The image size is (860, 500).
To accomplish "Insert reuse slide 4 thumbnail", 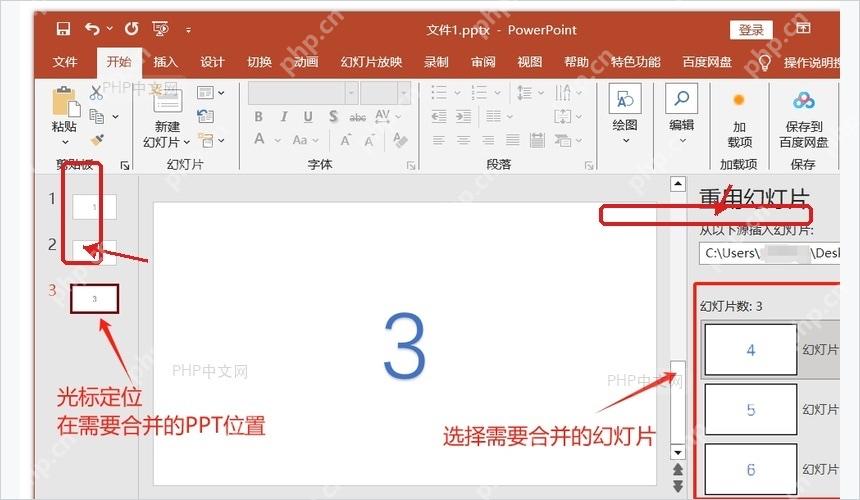I will 750,349.
